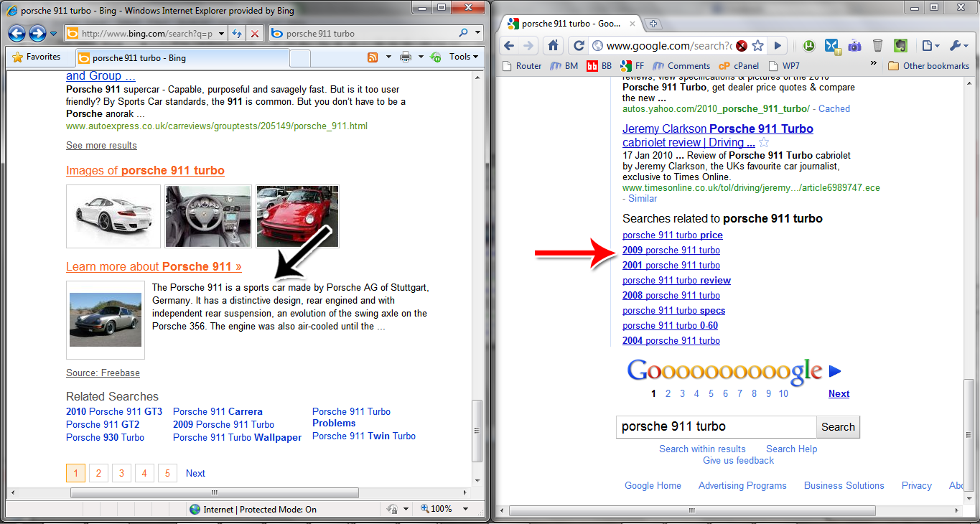The image size is (980, 524).
Task: Click the orange RSS feeds icon in IE
Action: (x=373, y=57)
